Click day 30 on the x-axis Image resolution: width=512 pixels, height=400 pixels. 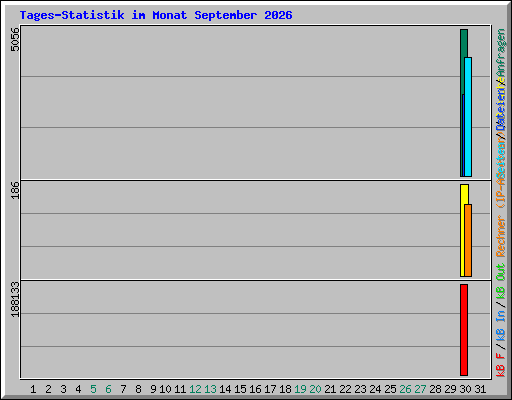tap(465, 389)
